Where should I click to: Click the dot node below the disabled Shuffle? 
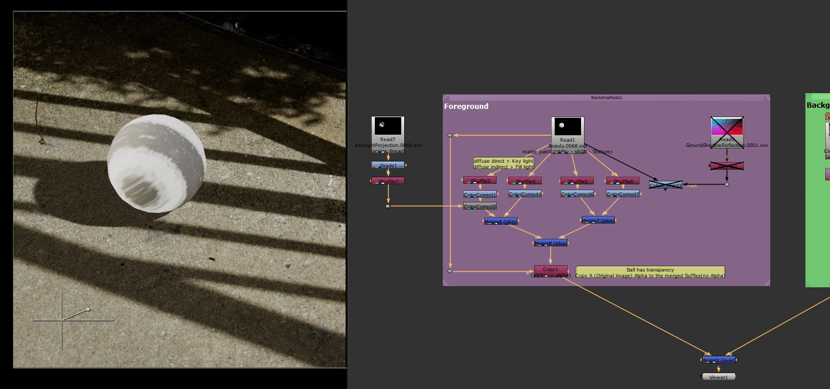727,185
